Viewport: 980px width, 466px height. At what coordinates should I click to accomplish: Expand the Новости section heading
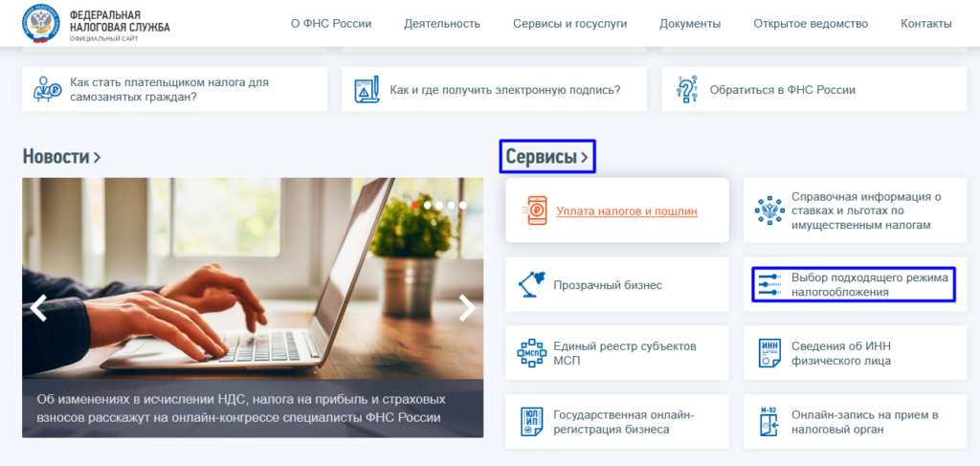click(x=61, y=156)
